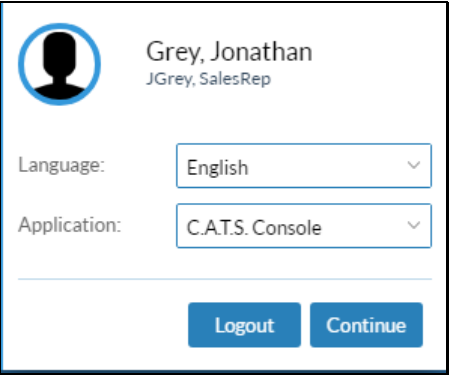
Task: Open the Language dropdown chevron arrow
Action: [x=414, y=165]
